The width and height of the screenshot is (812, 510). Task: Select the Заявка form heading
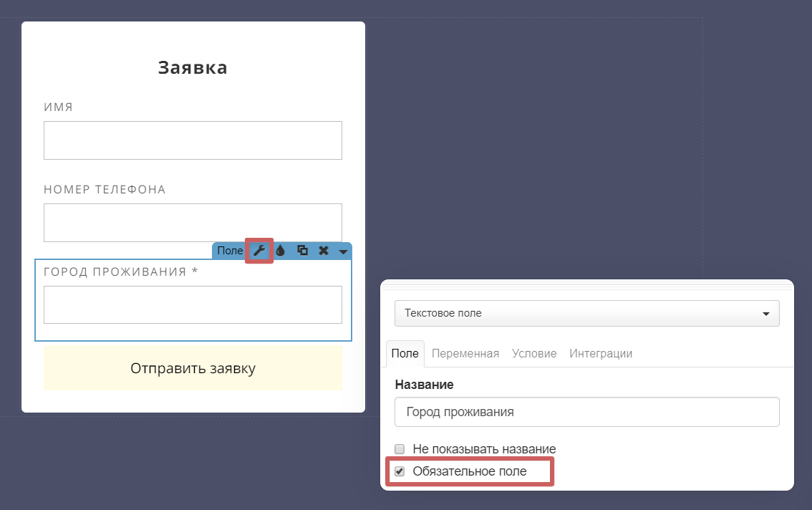(193, 67)
